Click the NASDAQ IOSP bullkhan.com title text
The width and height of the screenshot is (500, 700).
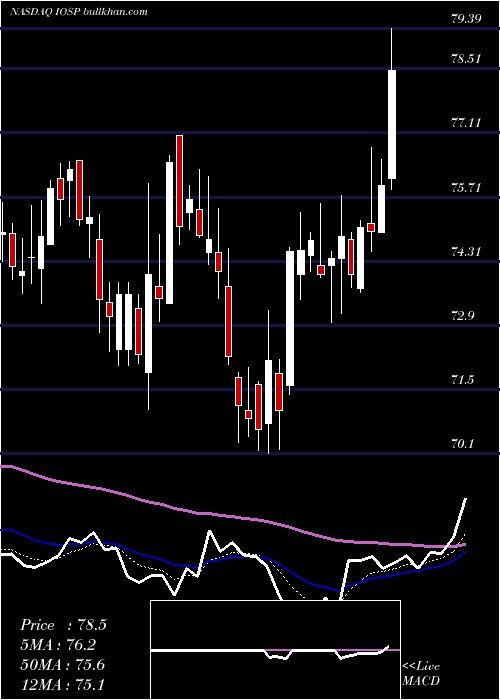click(79, 11)
